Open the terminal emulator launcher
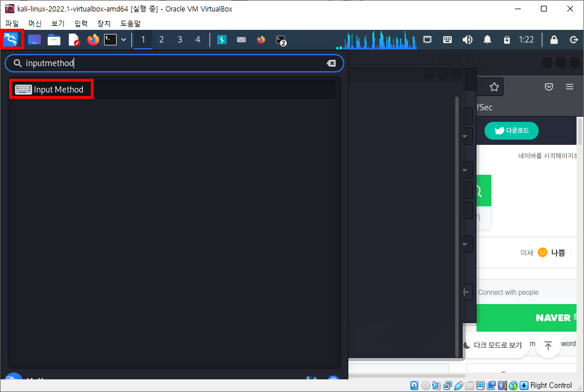The height and width of the screenshot is (392, 584). point(110,40)
